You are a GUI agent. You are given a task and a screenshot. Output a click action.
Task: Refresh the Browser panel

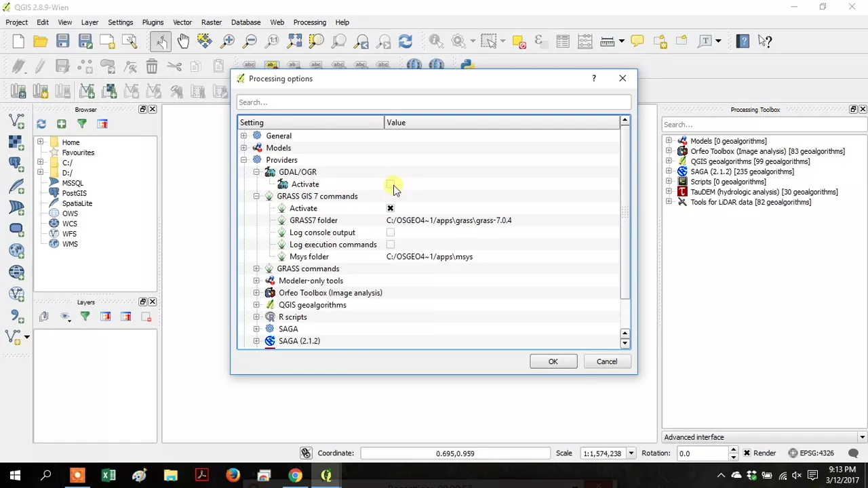(41, 124)
